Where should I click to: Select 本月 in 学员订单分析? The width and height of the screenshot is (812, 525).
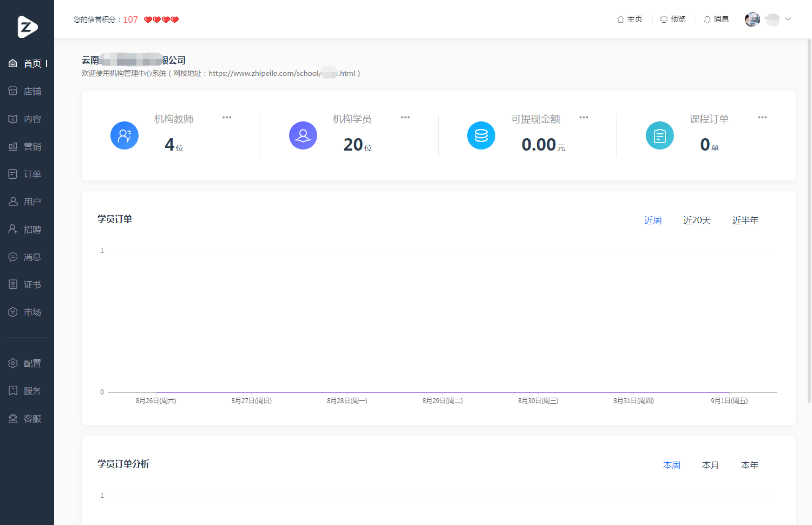[x=711, y=465]
